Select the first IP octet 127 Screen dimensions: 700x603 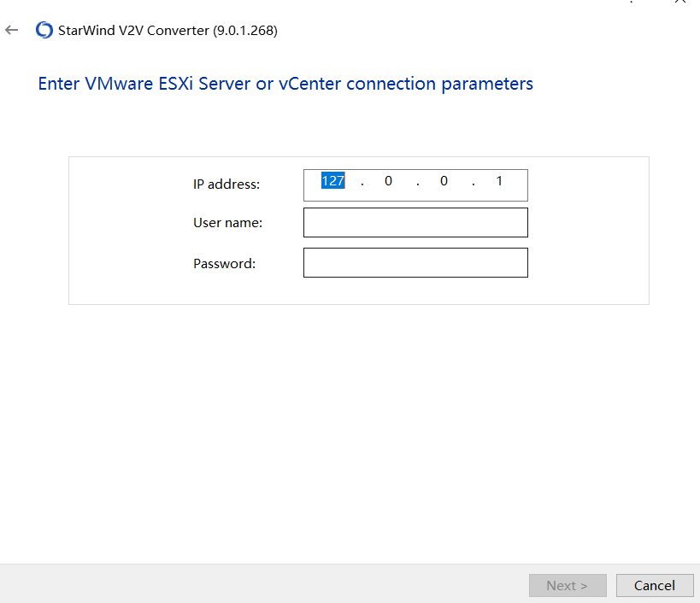(333, 181)
